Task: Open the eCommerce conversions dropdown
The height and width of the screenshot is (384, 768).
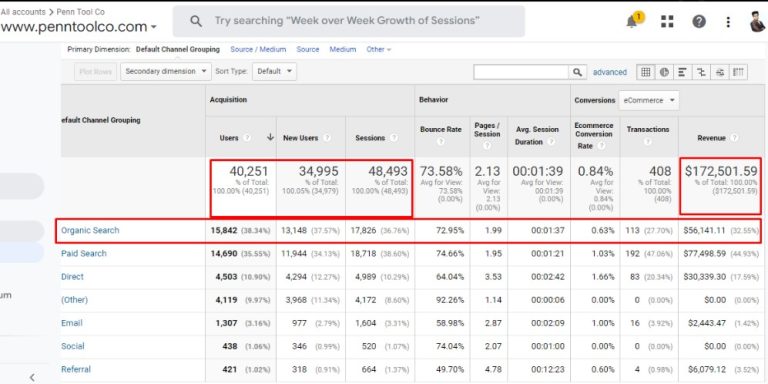Action: click(648, 100)
